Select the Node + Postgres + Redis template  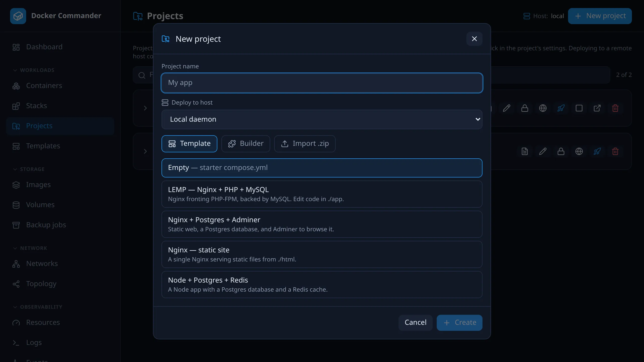322,285
